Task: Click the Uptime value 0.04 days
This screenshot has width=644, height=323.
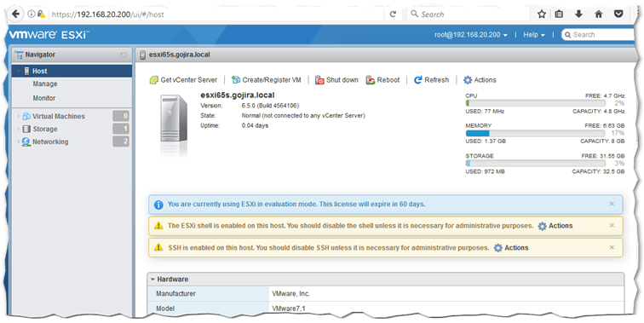Action: [255, 125]
